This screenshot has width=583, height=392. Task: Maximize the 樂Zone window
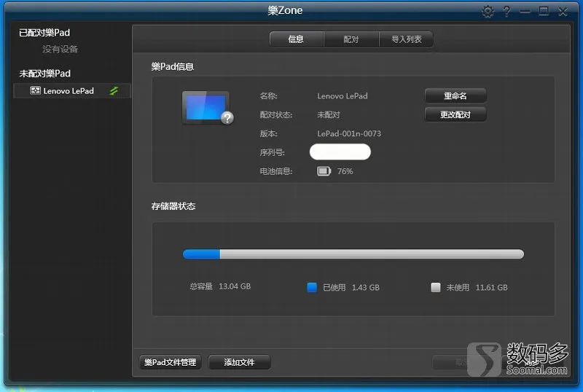(x=544, y=11)
